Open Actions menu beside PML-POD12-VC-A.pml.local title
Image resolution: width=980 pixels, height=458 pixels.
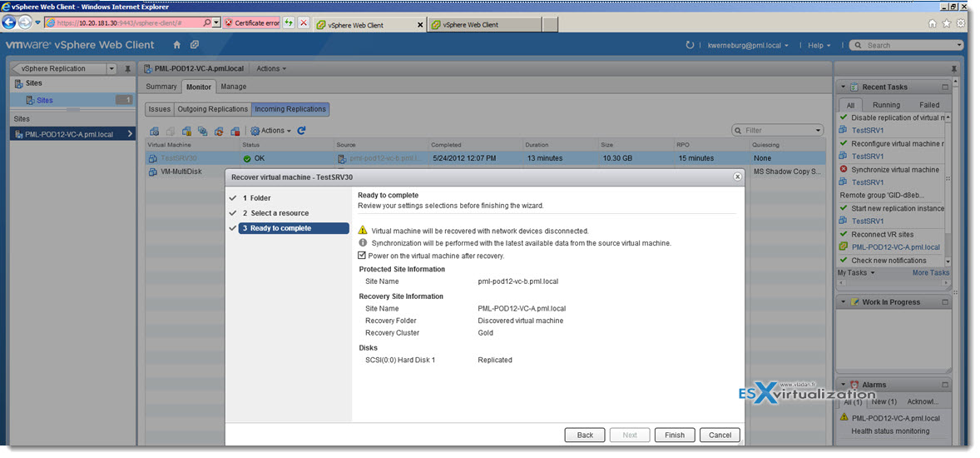click(x=271, y=69)
